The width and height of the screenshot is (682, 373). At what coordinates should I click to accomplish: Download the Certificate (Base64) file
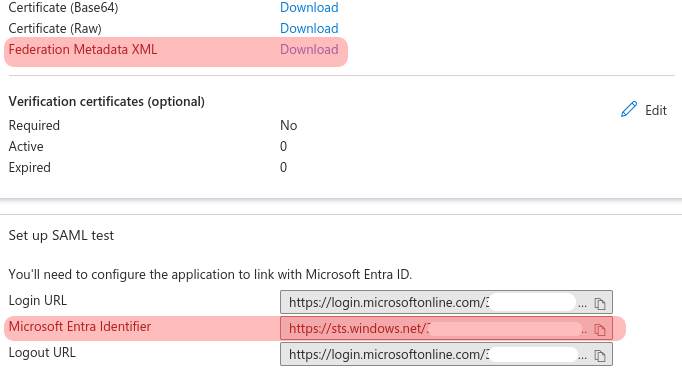click(309, 7)
